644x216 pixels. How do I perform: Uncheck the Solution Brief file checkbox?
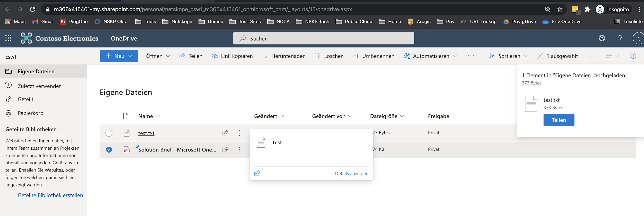pyautogui.click(x=109, y=150)
